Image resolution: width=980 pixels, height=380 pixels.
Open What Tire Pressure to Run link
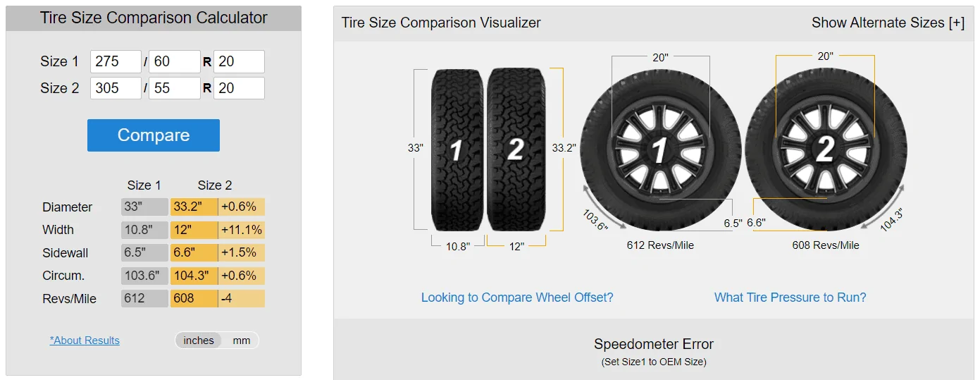tap(790, 298)
